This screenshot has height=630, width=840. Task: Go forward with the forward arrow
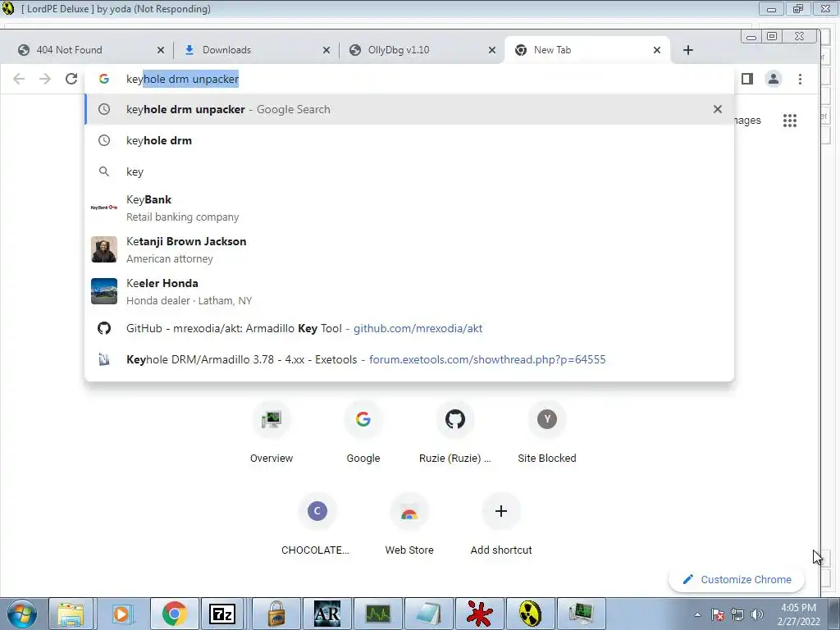click(x=45, y=79)
